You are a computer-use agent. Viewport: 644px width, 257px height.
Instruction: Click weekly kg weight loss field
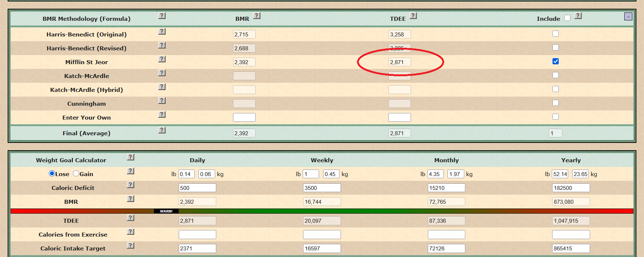[x=331, y=174]
